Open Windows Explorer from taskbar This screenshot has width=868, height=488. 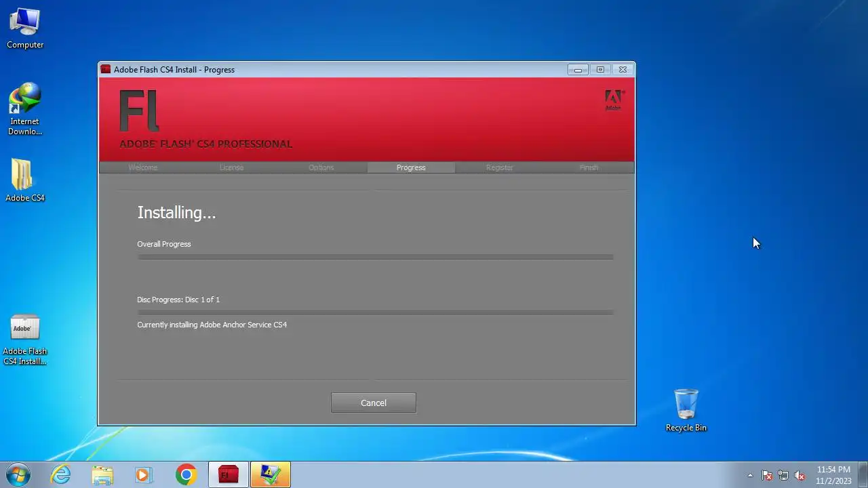102,475
